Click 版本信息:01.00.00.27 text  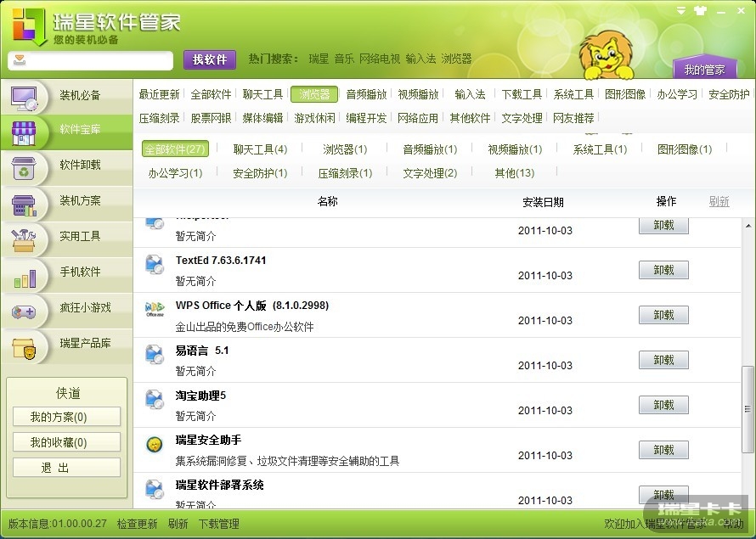point(58,524)
